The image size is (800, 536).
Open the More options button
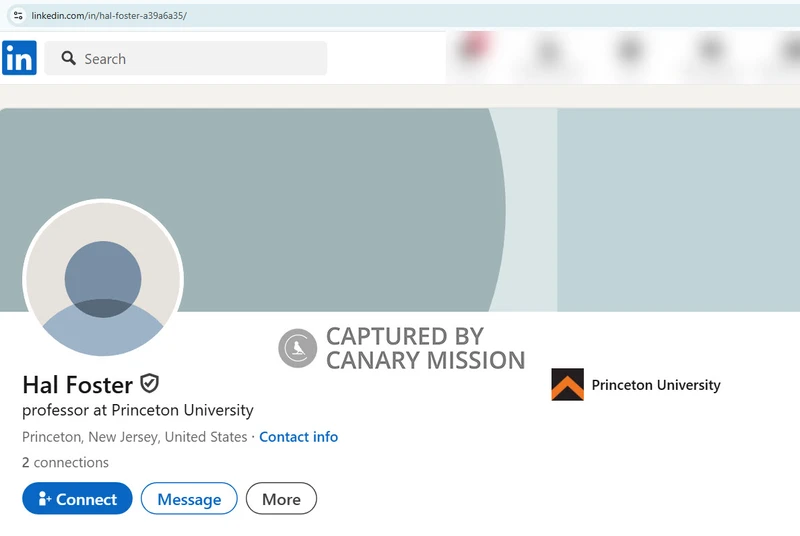pos(281,498)
